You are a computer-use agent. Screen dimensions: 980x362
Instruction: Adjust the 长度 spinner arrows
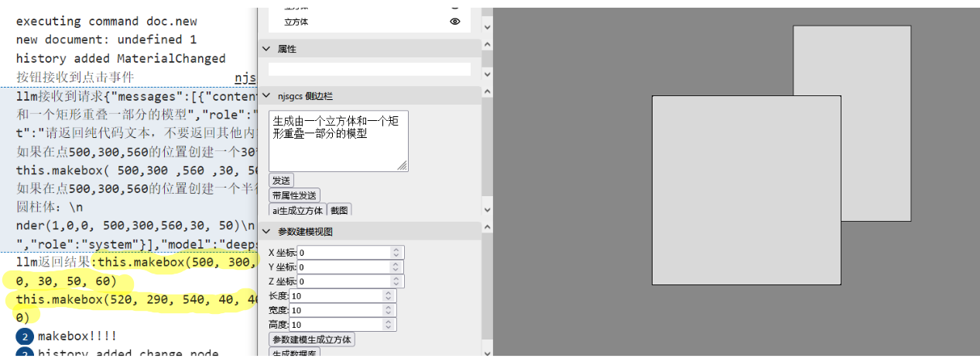click(388, 296)
